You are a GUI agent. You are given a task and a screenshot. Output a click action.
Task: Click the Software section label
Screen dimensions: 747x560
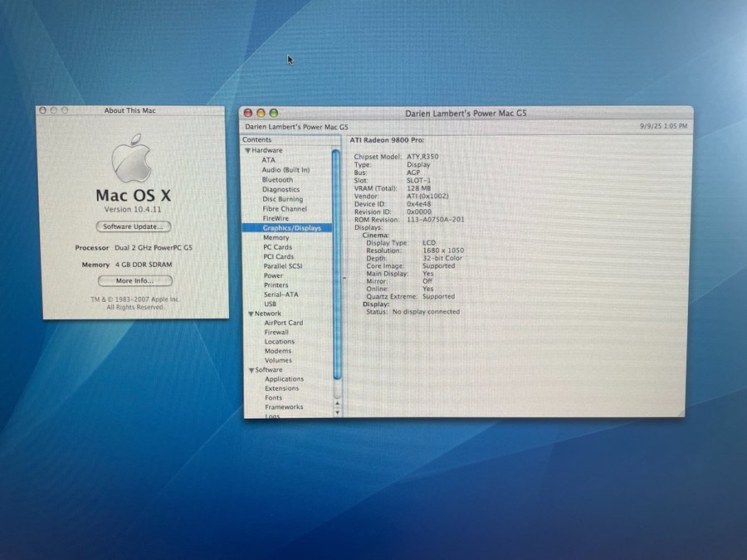269,370
